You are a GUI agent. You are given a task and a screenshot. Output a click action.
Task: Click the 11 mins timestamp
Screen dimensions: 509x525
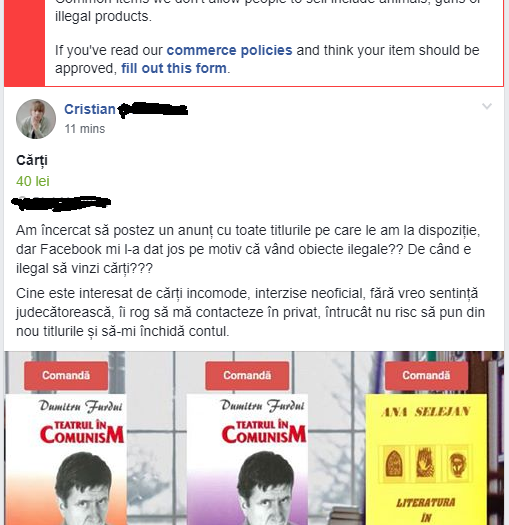click(x=85, y=129)
